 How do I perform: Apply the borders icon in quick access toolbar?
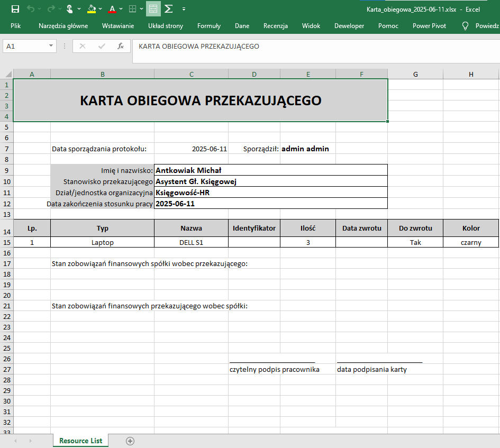[132, 9]
